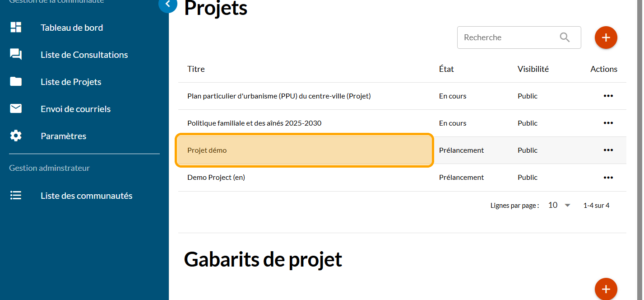Collapse the sidebar with the chevron button

[x=168, y=5]
